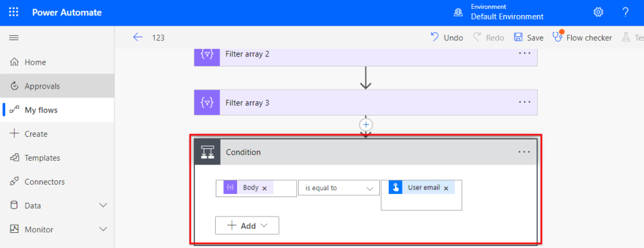This screenshot has width=644, height=248.
Task: Open the app launcher waffle icon
Action: click(x=14, y=13)
